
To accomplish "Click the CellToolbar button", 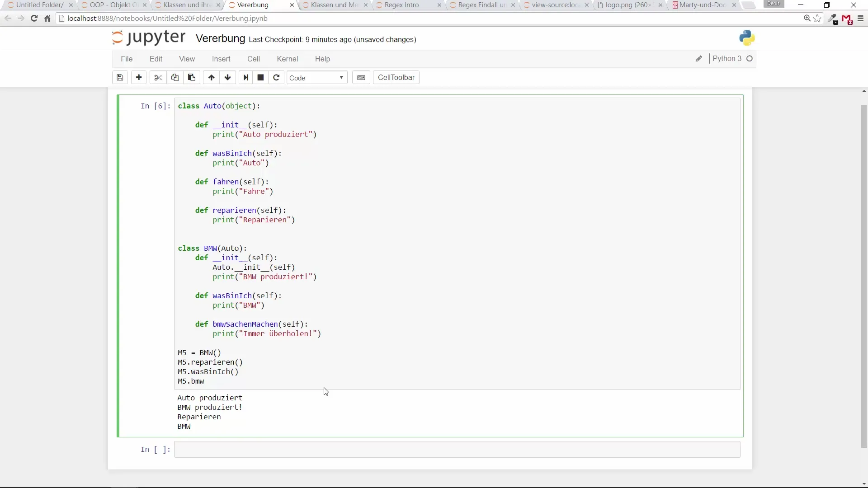I will 396,78.
